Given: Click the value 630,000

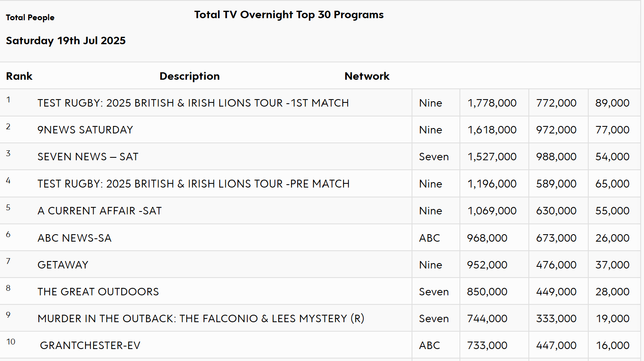Looking at the screenshot, I should (556, 211).
